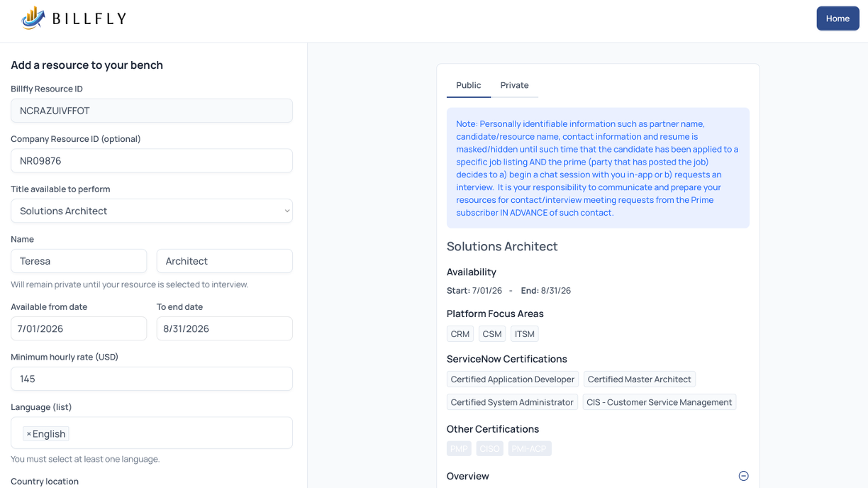
Task: Click the CIS - Customer Service Management badge
Action: (659, 402)
